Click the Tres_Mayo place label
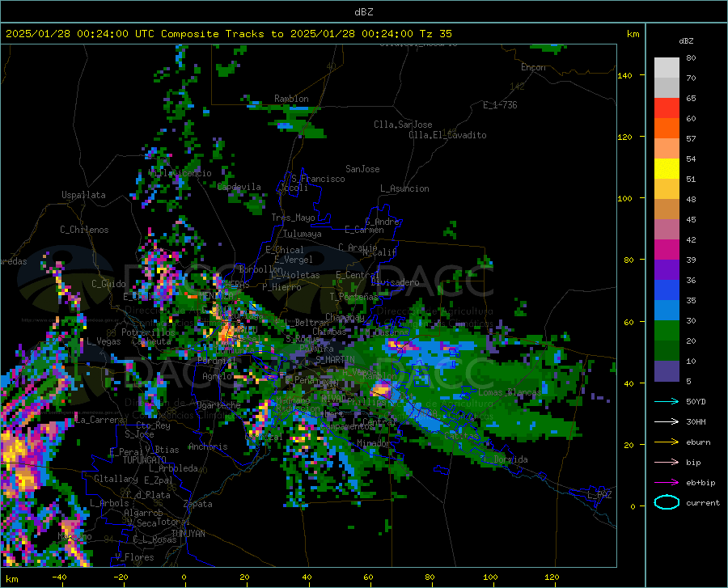Viewport: 728px width, 588px height. tap(293, 218)
